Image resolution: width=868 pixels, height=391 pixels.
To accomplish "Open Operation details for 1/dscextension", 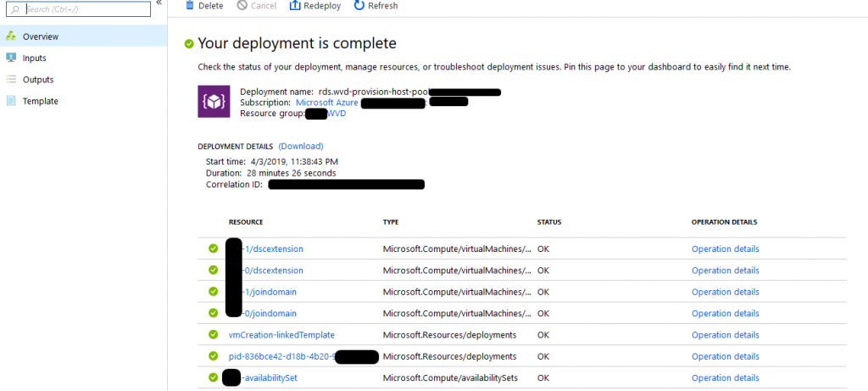I will pyautogui.click(x=726, y=249).
